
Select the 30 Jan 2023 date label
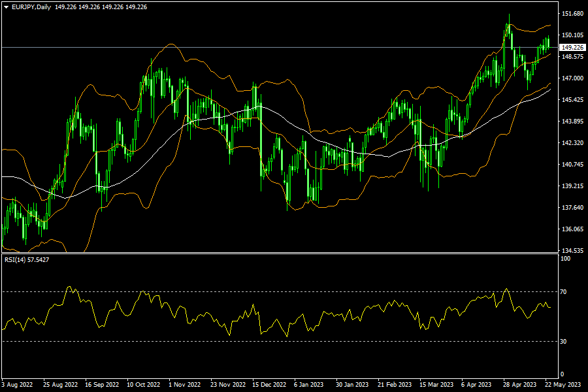click(x=352, y=385)
